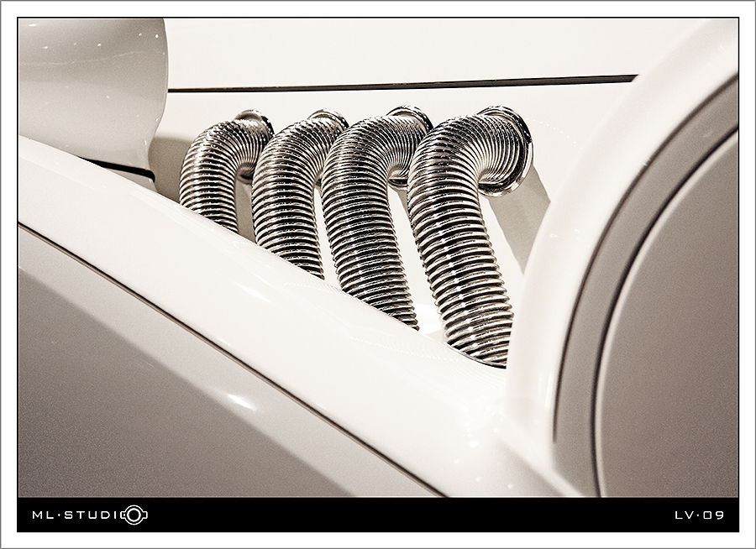
Task: Click the LV·09 label in footer
Action: pyautogui.click(x=699, y=515)
